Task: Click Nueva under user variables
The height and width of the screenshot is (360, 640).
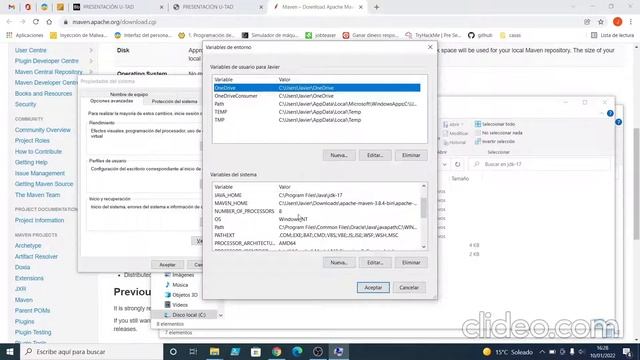Action: (x=339, y=156)
